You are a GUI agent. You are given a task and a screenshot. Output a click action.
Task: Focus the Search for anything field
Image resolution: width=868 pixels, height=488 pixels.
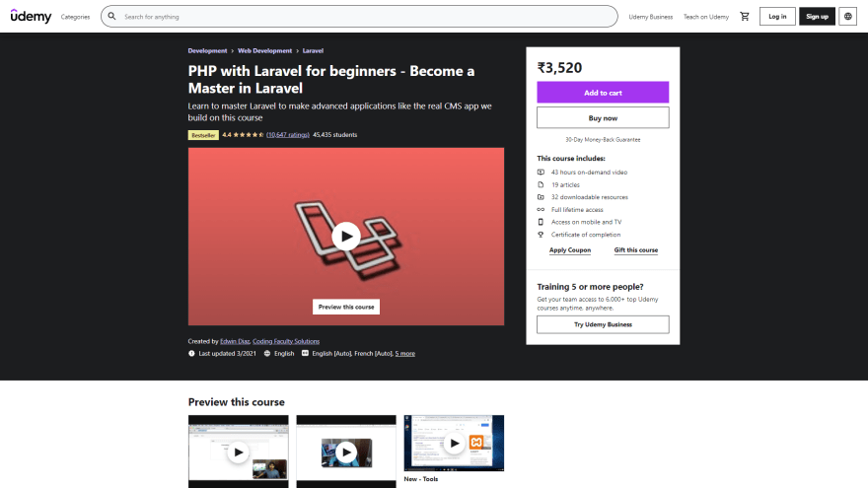coord(359,17)
